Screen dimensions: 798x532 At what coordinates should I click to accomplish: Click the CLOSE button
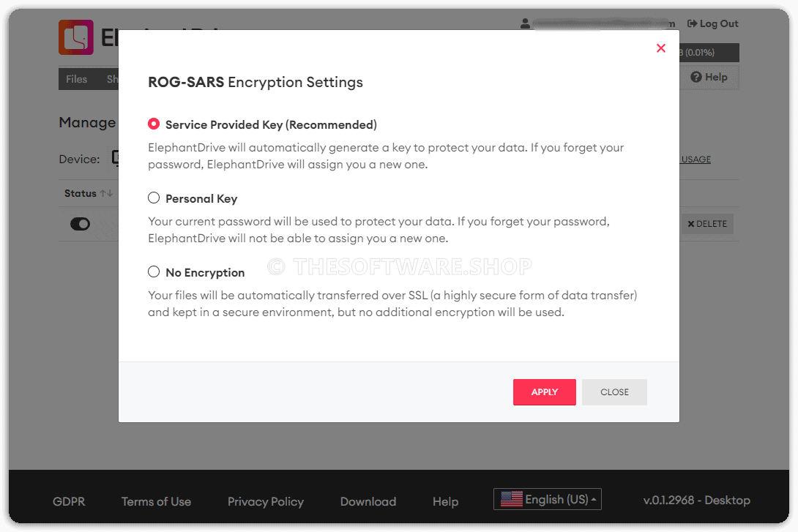(614, 392)
